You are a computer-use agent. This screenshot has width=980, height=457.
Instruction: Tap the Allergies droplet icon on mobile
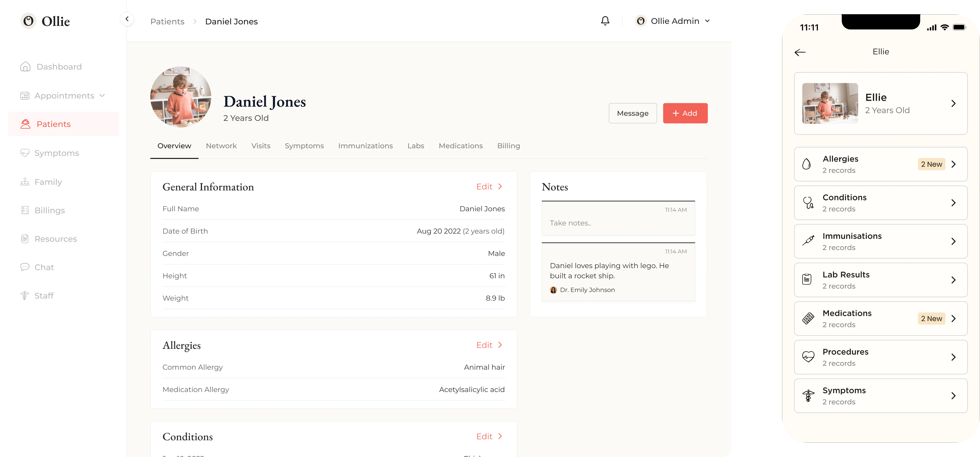(807, 164)
